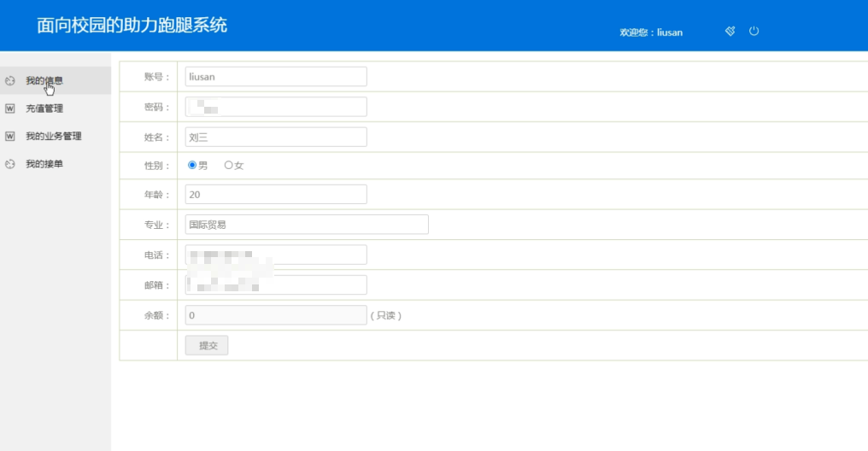Click the 电话 input field
The height and width of the screenshot is (451, 868).
pos(276,255)
